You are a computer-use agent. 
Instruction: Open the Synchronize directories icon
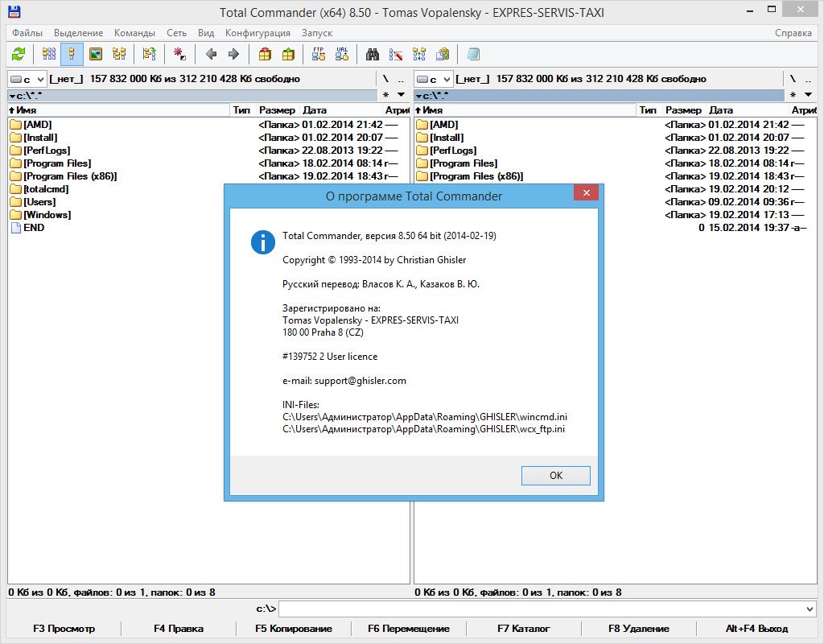tap(419, 54)
